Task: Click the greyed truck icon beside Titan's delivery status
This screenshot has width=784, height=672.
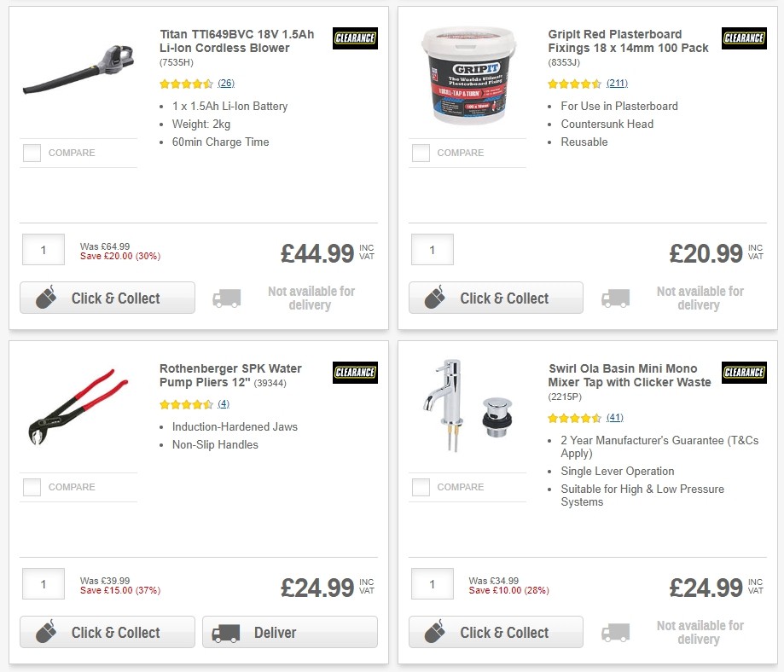Action: pyautogui.click(x=226, y=298)
